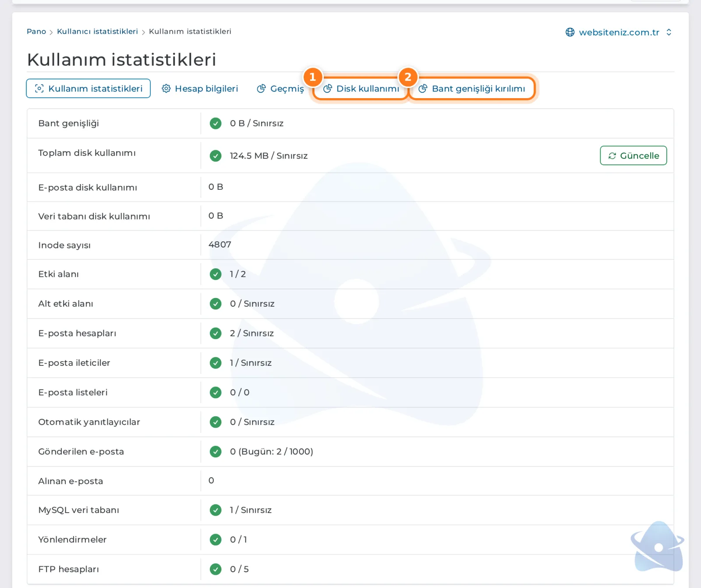
Task: Click the Kullanım istatistikleri page heading
Action: pos(122,60)
